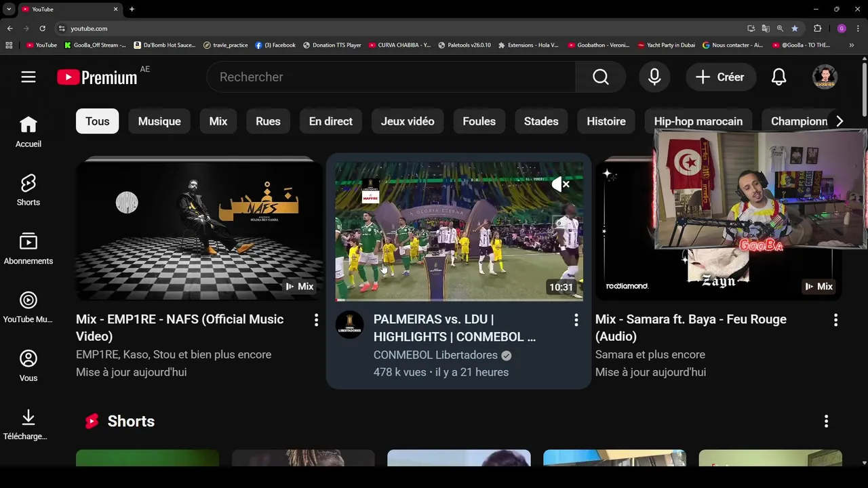Focus the Rechercher search field
The image size is (868, 488).
(391, 77)
